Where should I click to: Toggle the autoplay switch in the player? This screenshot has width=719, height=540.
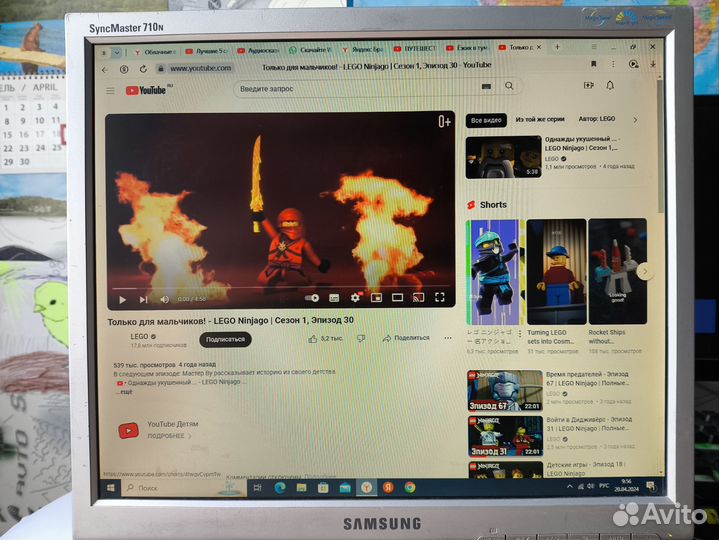[312, 298]
